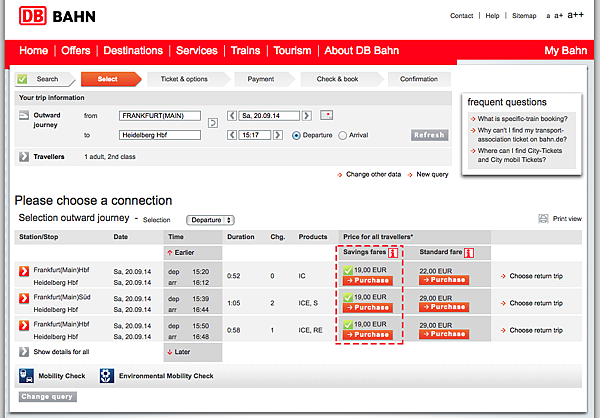Open About DB Bahn menu
600x418 pixels.
[362, 51]
